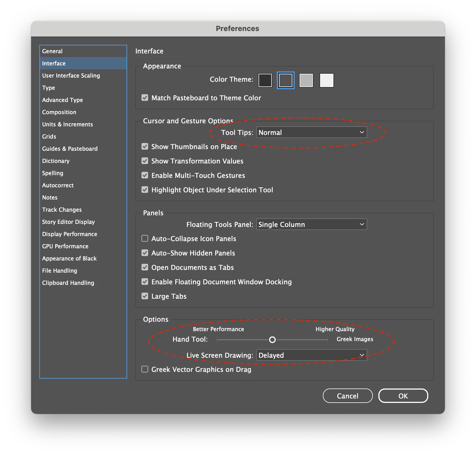The width and height of the screenshot is (476, 455).
Task: Select the medium dark color theme swatch
Action: [x=285, y=80]
